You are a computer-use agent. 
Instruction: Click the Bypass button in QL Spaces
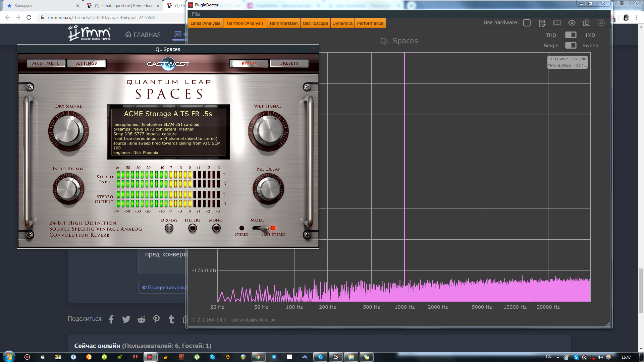[249, 63]
